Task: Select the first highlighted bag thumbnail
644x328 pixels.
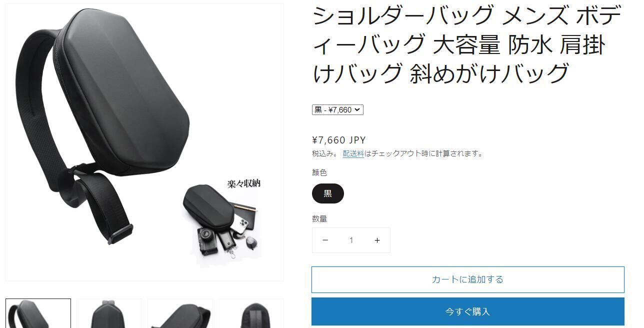Action: click(x=38, y=313)
